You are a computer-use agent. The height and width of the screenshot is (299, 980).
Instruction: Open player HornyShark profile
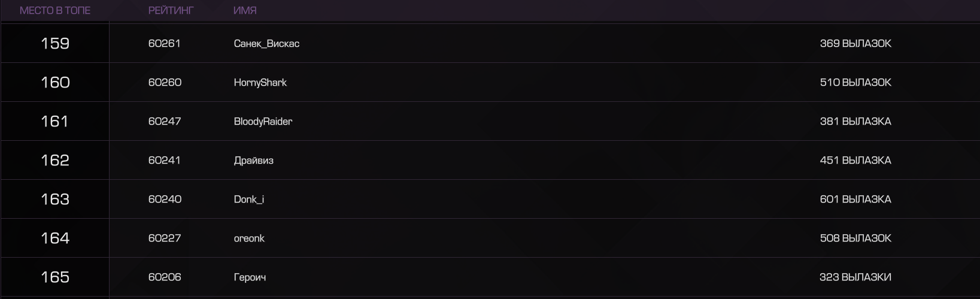click(x=260, y=83)
